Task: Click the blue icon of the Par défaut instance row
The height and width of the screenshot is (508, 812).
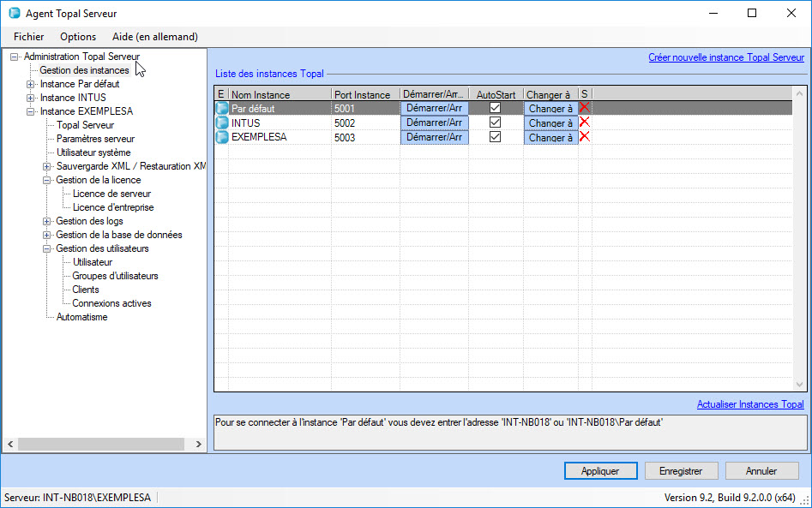Action: click(x=222, y=109)
